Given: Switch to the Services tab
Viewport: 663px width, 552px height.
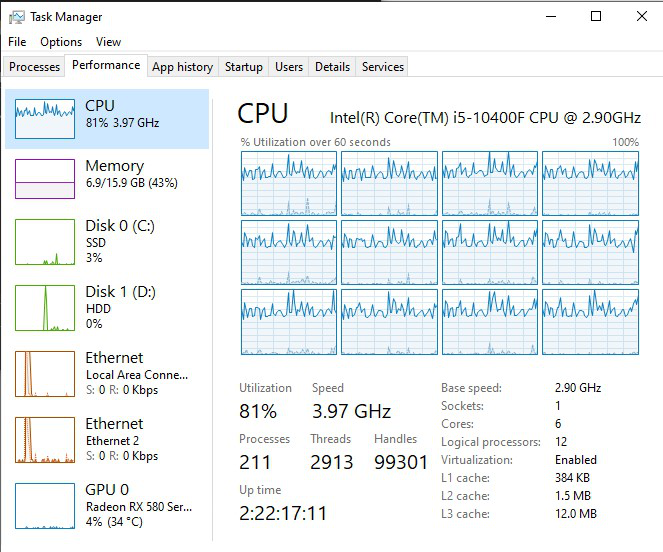Looking at the screenshot, I should (383, 67).
